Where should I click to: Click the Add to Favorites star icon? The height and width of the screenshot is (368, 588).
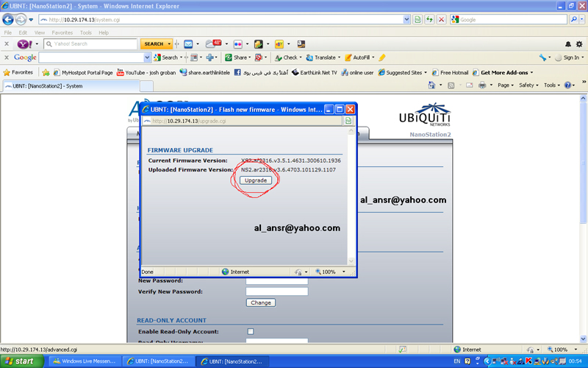[46, 72]
